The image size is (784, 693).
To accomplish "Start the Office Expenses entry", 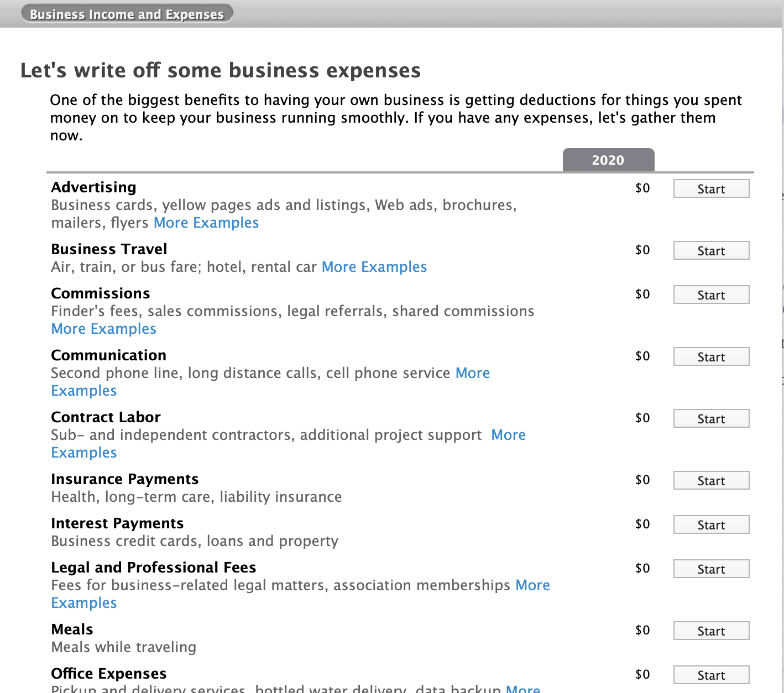I will (x=711, y=675).
